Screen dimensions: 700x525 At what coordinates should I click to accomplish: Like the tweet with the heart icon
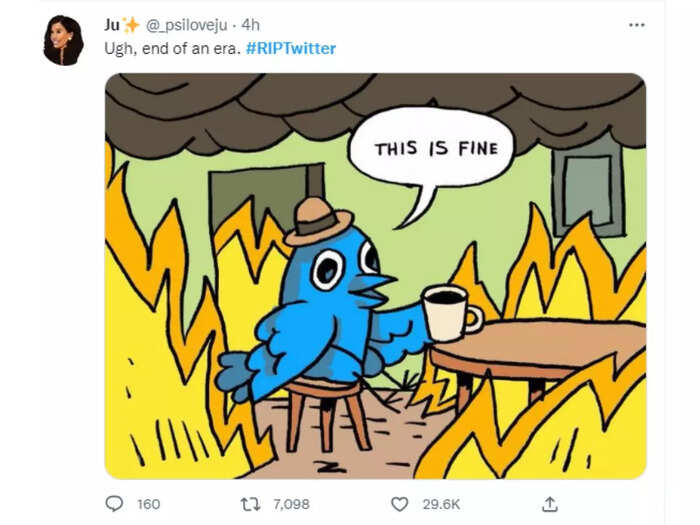[x=400, y=504]
